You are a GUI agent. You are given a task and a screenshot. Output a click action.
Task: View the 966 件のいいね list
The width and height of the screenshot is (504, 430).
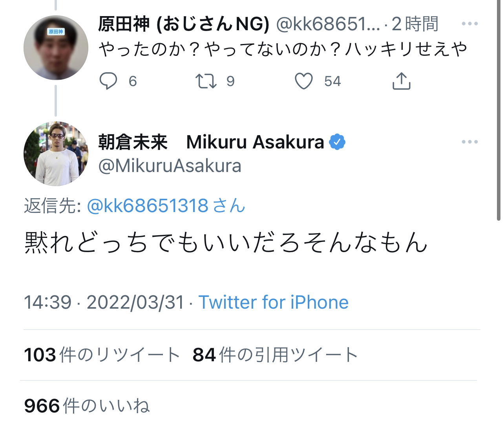[87, 406]
